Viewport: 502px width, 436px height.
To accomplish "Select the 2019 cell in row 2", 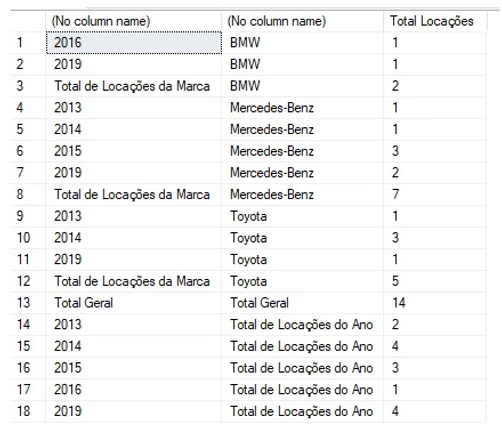I will (134, 64).
